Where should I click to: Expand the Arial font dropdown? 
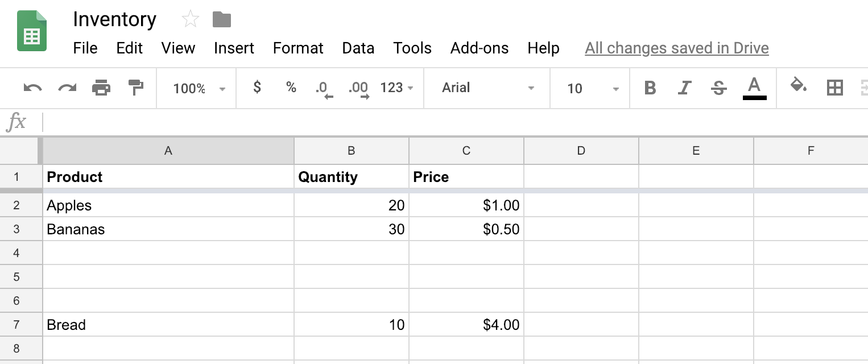[x=487, y=88]
